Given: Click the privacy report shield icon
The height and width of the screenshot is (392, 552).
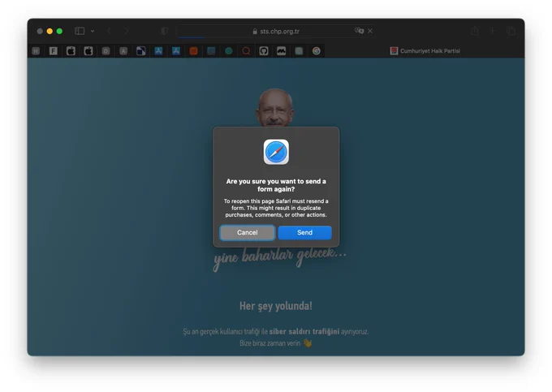Looking at the screenshot, I should click(165, 31).
